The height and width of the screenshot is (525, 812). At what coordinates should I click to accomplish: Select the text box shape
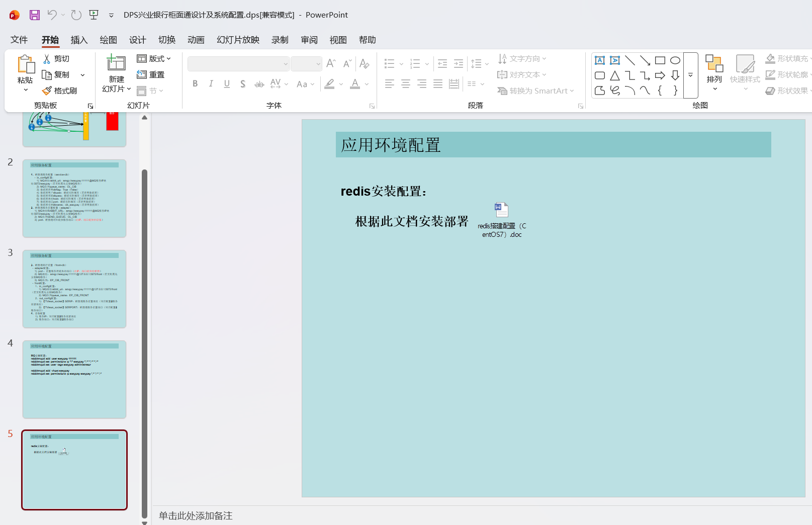click(x=600, y=60)
